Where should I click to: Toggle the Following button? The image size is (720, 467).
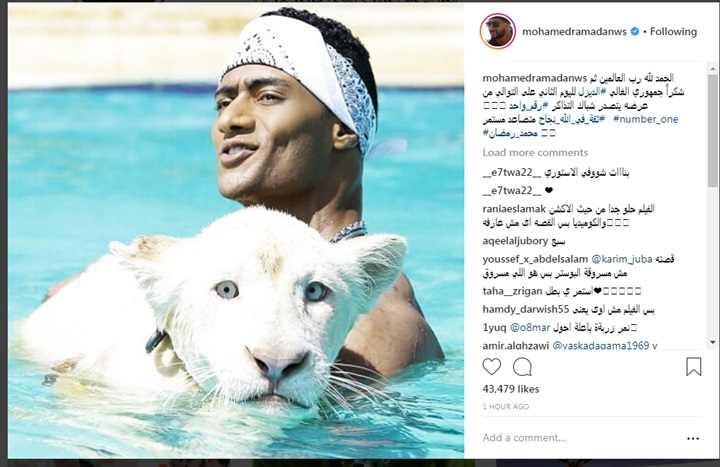coord(673,31)
